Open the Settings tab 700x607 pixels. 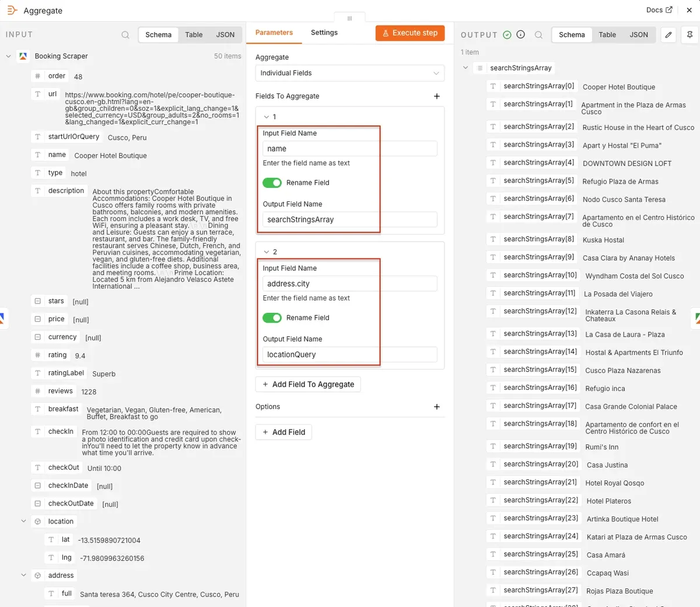[324, 33]
